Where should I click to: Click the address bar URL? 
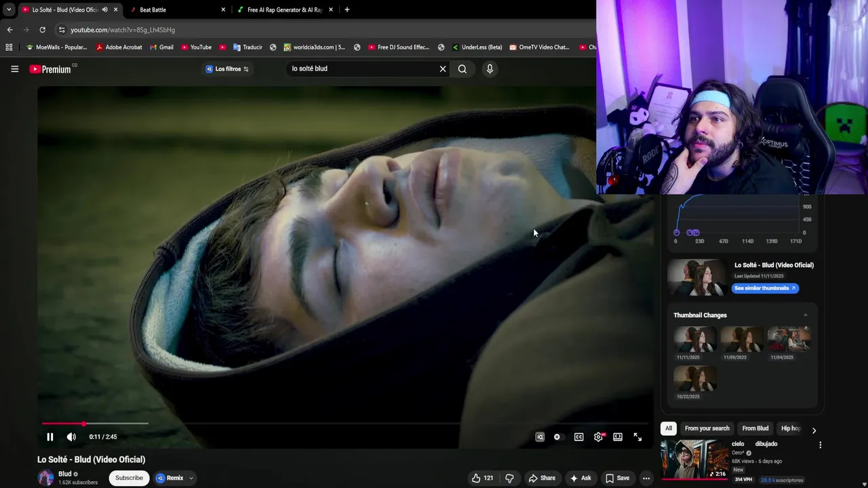pyautogui.click(x=123, y=30)
